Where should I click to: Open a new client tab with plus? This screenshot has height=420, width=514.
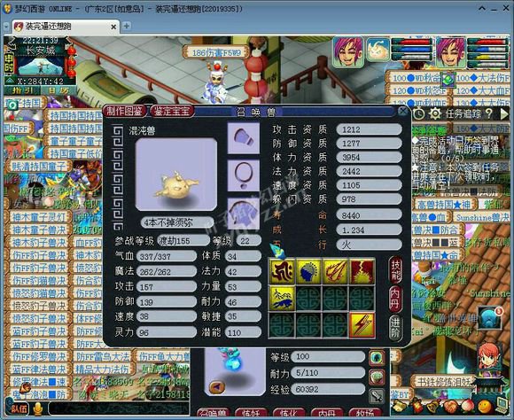pyautogui.click(x=126, y=26)
